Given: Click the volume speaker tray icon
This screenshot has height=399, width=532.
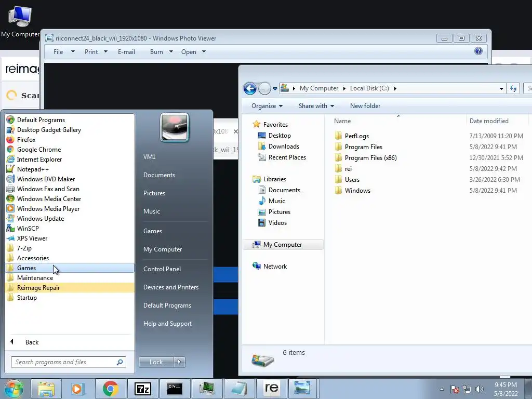Looking at the screenshot, I should pos(480,389).
